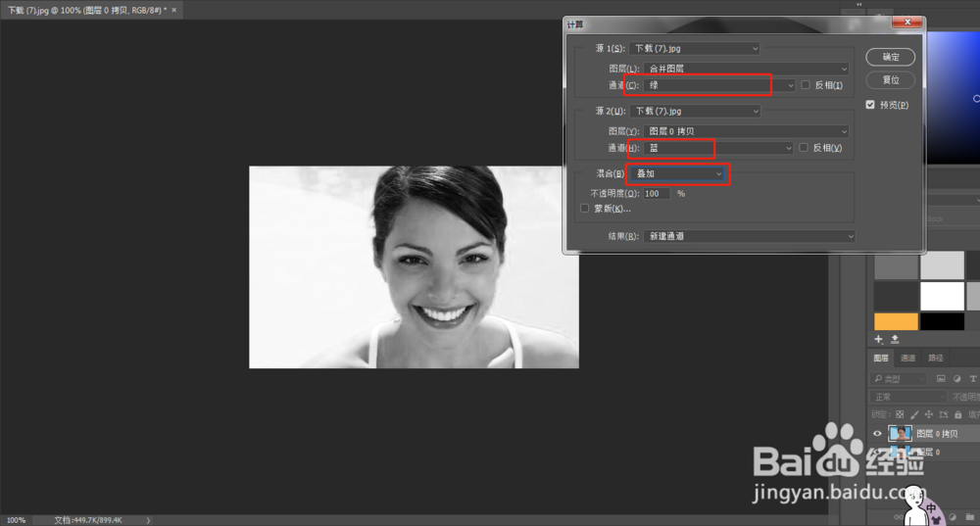Open the 通道(H) dropdown showing 蓝
Screen dimensions: 980x526
click(718, 148)
